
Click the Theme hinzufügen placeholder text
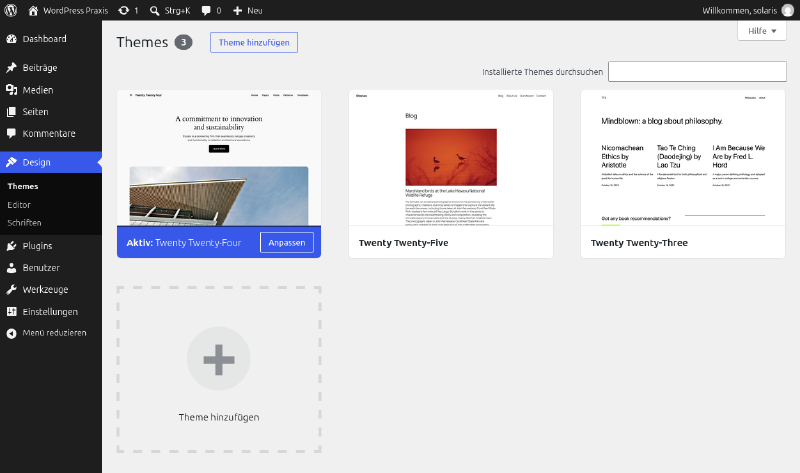tap(219, 417)
